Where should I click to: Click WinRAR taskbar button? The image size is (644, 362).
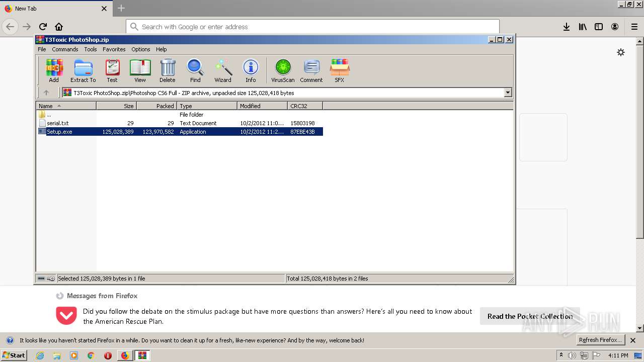[142, 355]
